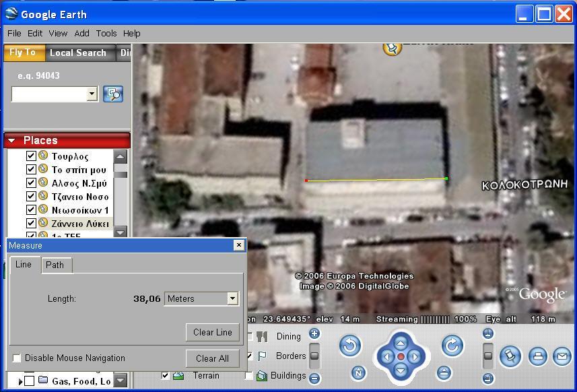Pan the map up with the arrow
The image size is (577, 392).
tap(401, 344)
